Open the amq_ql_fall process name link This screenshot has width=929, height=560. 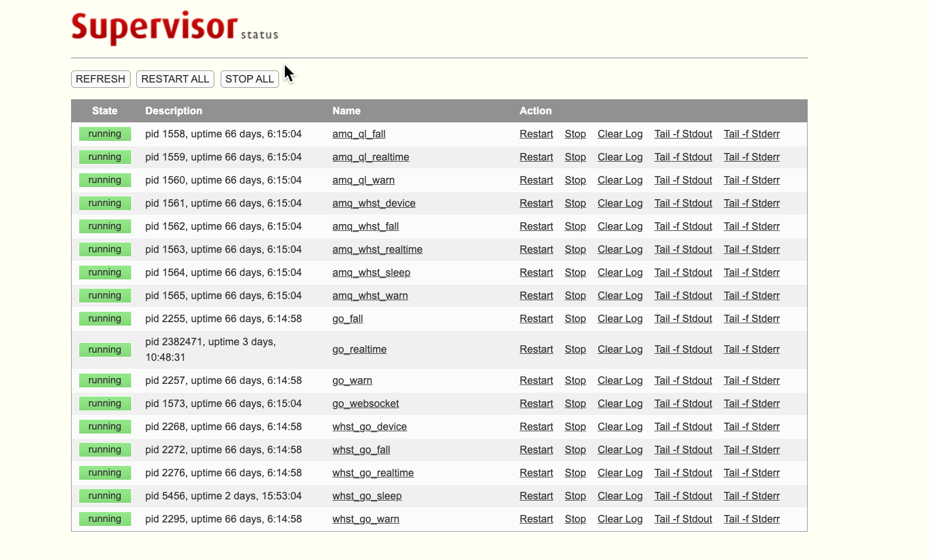tap(359, 134)
